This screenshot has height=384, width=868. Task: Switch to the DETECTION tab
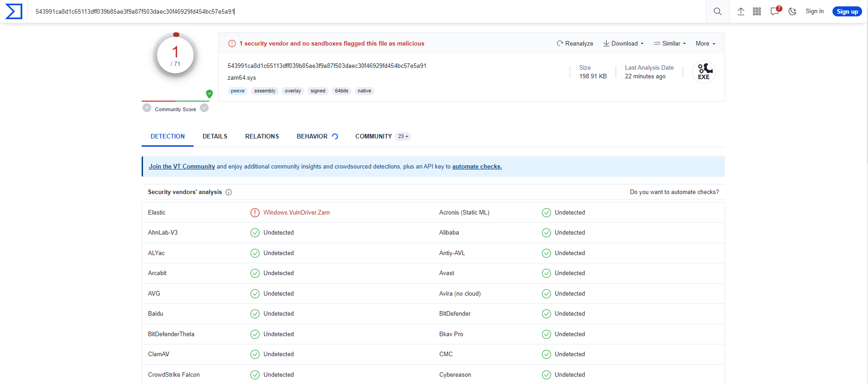[168, 136]
